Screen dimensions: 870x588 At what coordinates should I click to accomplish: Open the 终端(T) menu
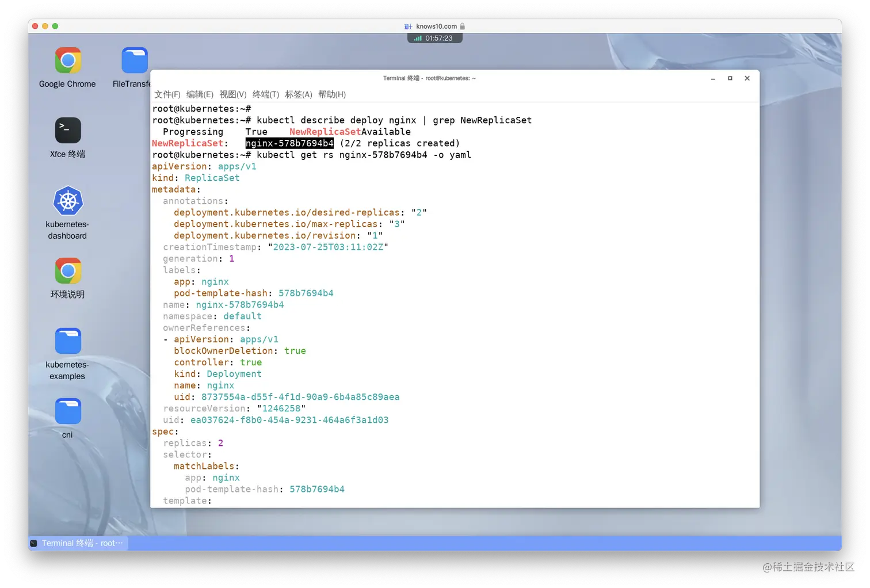[x=265, y=94]
